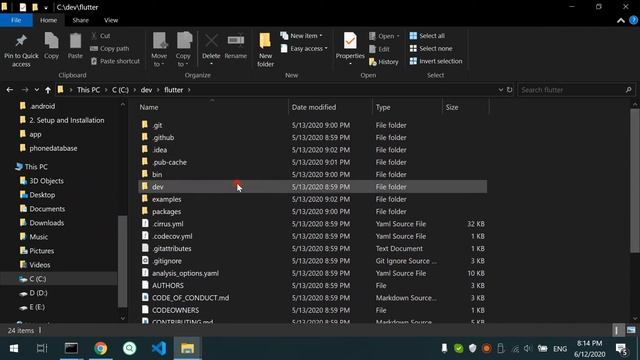This screenshot has width=640, height=360.
Task: Sort by Date modified column header
Action: 330,107
